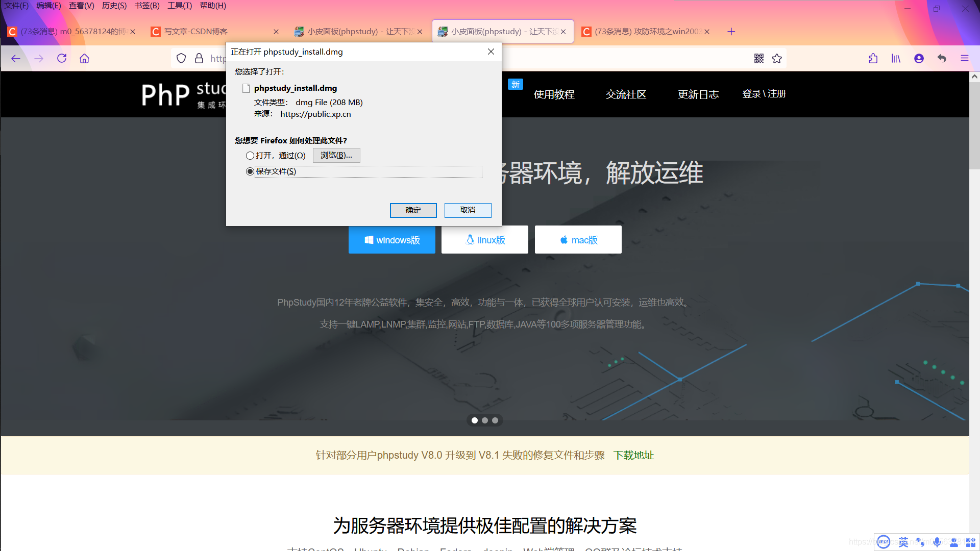Open the browser home page icon

(x=85, y=59)
